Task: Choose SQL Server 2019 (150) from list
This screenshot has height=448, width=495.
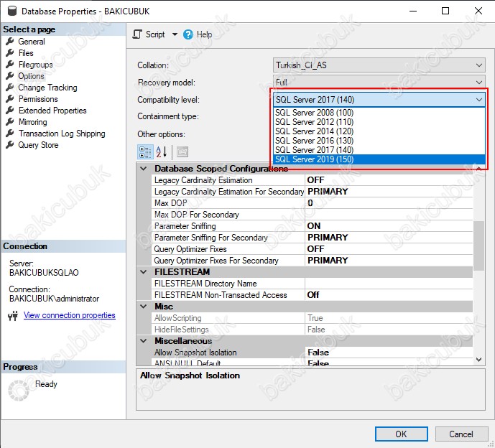Action: [379, 159]
